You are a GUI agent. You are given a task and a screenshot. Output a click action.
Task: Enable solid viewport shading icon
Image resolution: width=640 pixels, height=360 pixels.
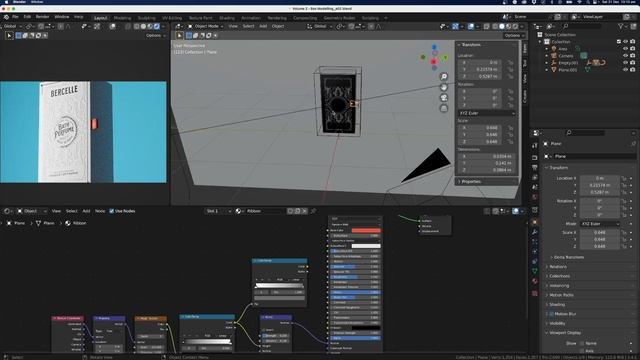(x=502, y=26)
